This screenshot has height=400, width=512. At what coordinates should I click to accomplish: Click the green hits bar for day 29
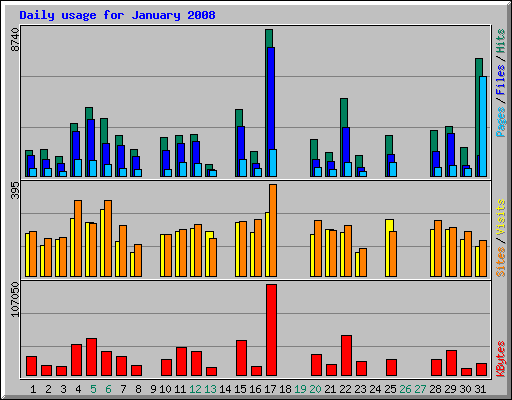point(449,130)
